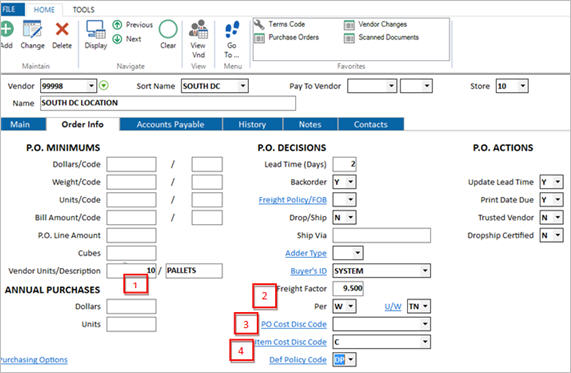Click the Item Cost Disc Code link
Screen dimensions: 571x373
coord(291,342)
